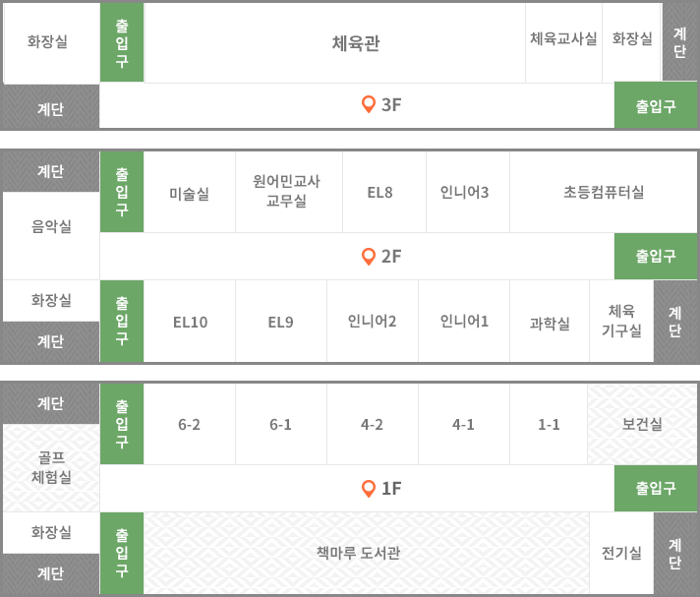Select the 과학실 room
The image size is (700, 597).
(x=550, y=322)
